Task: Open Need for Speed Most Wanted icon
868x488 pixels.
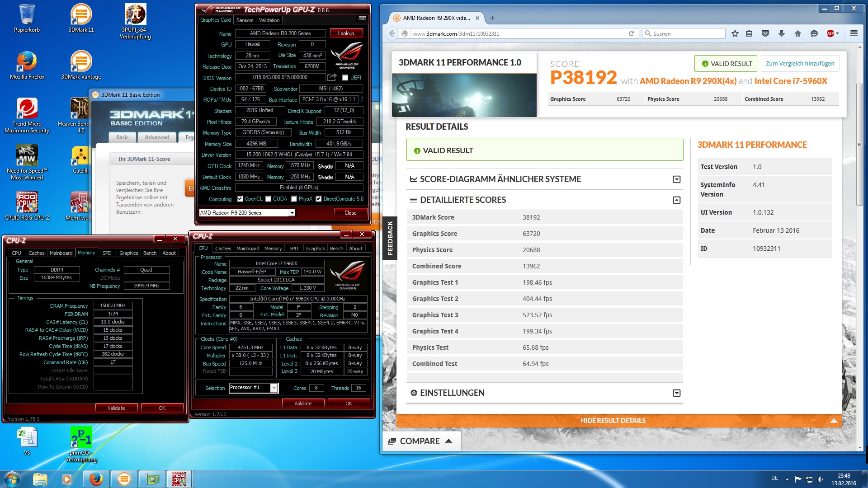Action: 27,162
